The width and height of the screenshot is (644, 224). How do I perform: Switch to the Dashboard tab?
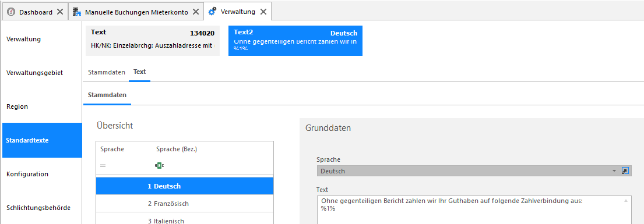coord(36,12)
